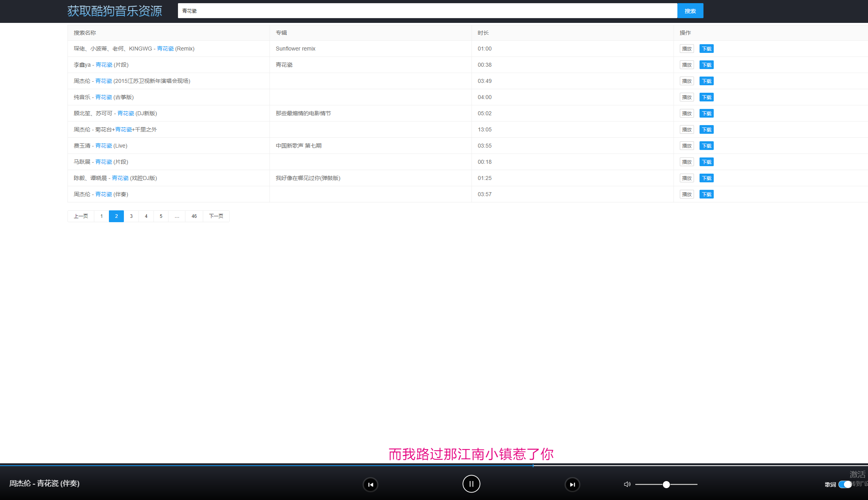Click the 激活 activation link
This screenshot has height=500, width=868.
(856, 474)
